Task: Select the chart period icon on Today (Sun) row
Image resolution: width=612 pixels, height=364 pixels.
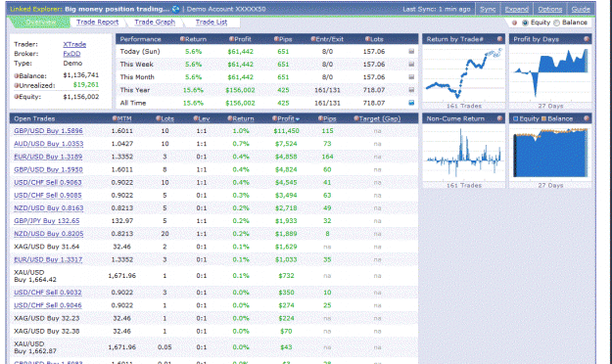Action: click(411, 51)
